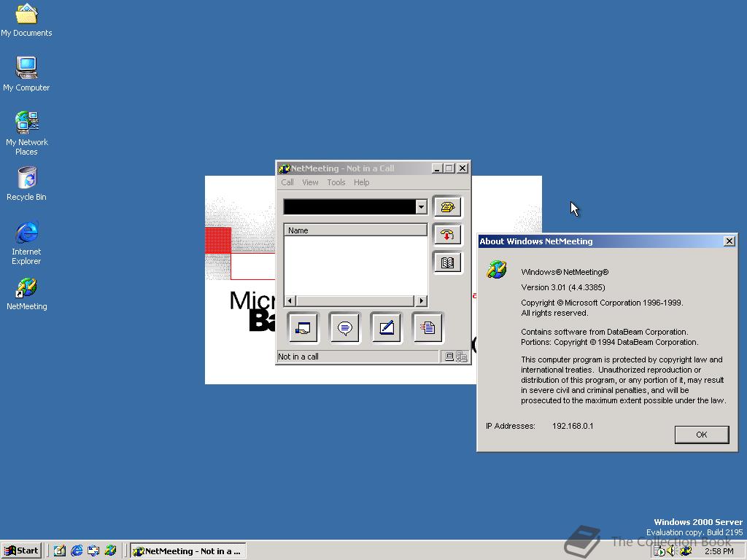Close the About Windows NetMeeting dialog

tap(729, 241)
